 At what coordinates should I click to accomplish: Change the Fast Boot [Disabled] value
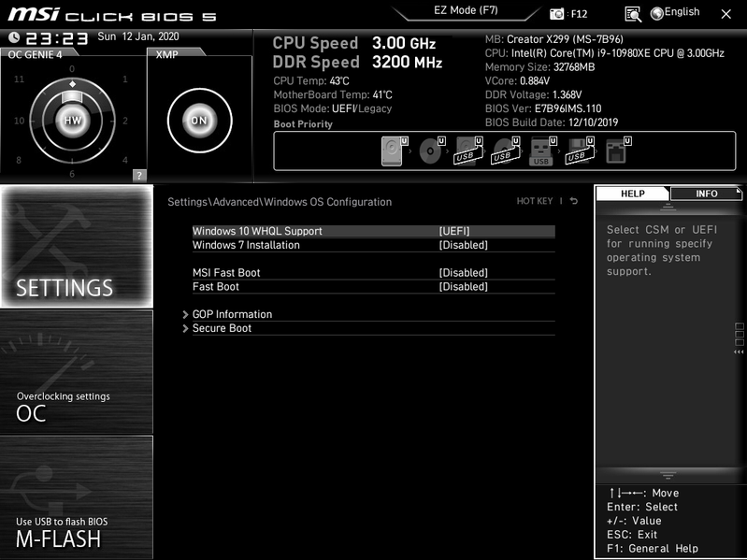[463, 287]
